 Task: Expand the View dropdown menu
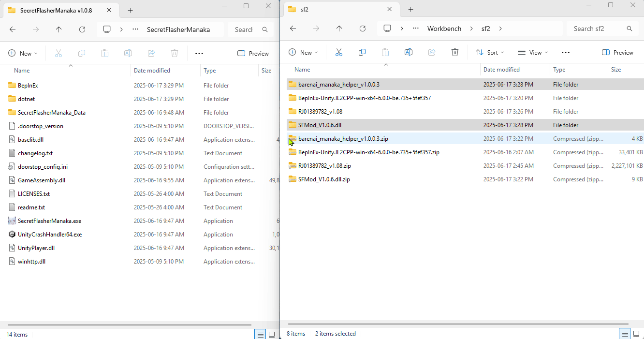(x=533, y=52)
